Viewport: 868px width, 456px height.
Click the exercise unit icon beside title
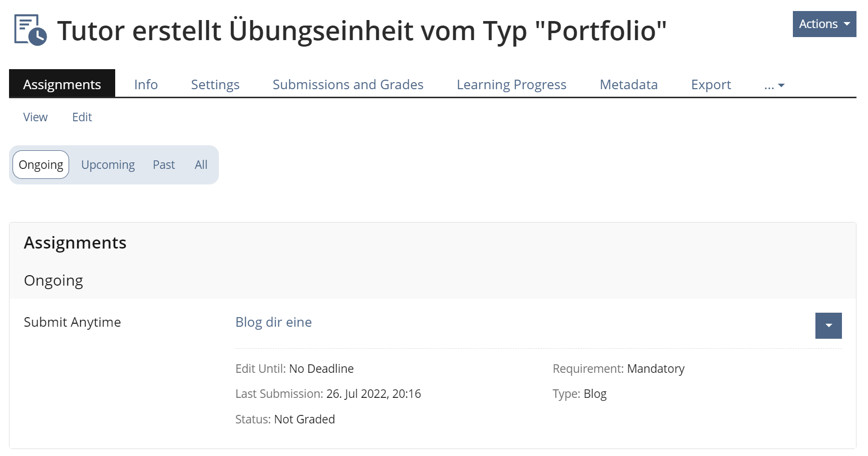31,30
